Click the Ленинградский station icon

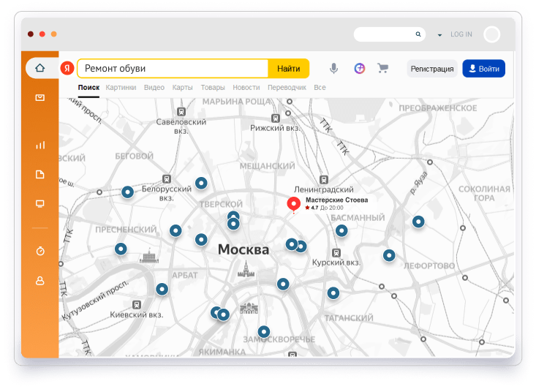pos(324,179)
